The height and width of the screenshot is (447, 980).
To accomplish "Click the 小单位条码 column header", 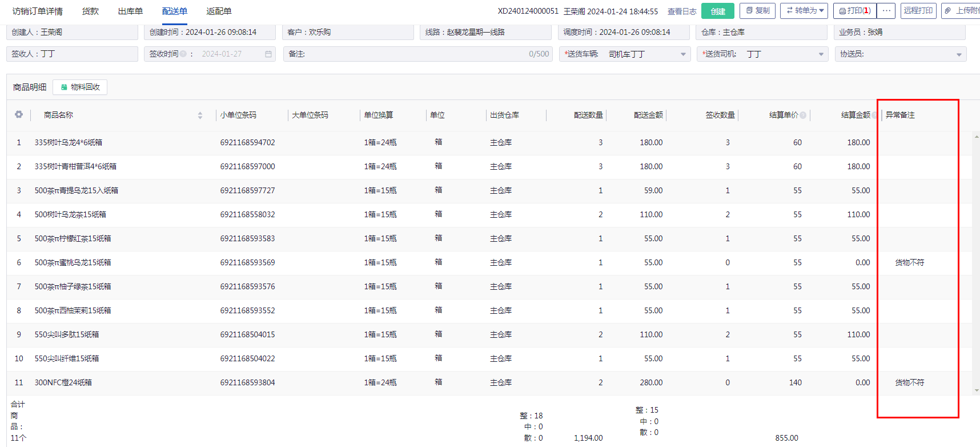I will point(238,115).
